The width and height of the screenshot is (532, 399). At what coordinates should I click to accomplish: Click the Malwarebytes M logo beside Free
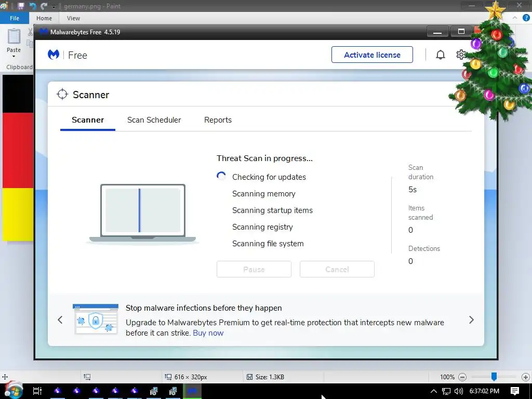(54, 55)
